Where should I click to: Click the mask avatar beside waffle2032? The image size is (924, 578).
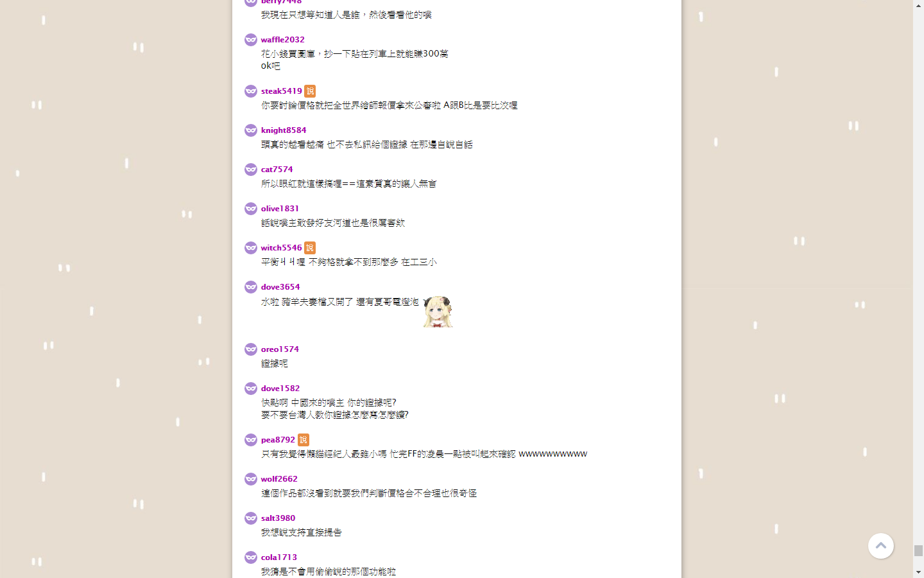[251, 40]
